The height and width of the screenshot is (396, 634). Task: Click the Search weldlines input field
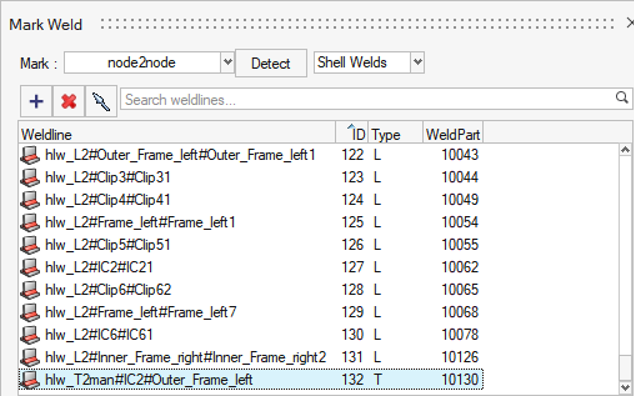[x=368, y=100]
